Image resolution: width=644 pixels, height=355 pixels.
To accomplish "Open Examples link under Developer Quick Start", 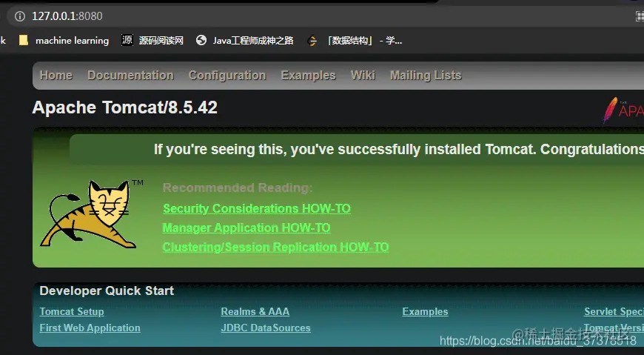I will click(x=425, y=312).
